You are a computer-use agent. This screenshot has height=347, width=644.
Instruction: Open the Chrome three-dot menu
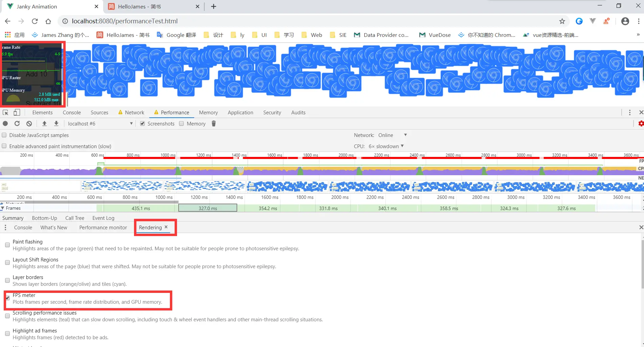639,21
